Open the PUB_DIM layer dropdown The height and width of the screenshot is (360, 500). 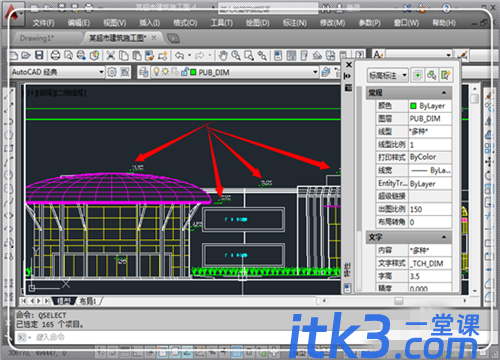pyautogui.click(x=252, y=72)
